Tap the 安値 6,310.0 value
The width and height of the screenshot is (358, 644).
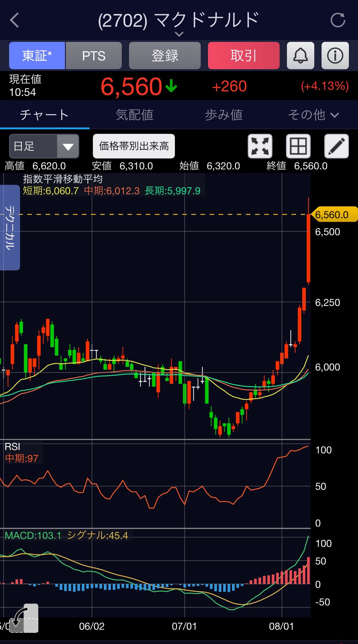(x=122, y=166)
